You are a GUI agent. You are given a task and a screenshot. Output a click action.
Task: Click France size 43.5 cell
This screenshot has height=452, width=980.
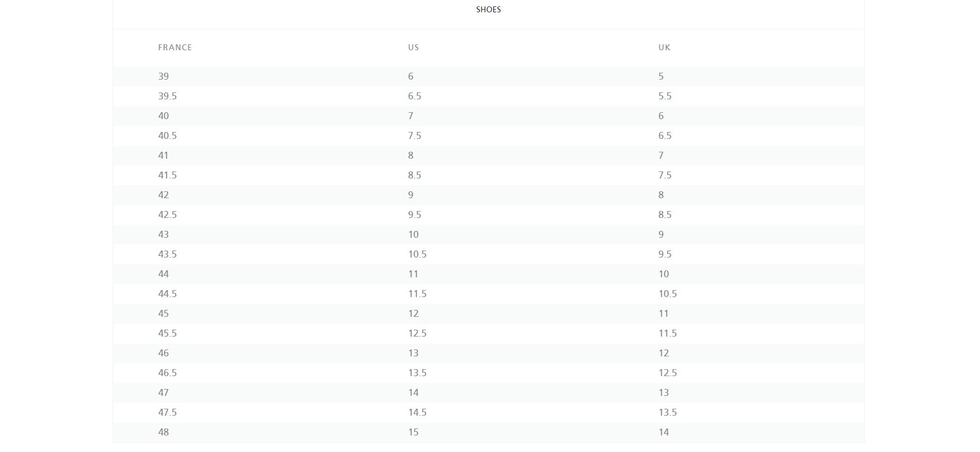coord(168,254)
